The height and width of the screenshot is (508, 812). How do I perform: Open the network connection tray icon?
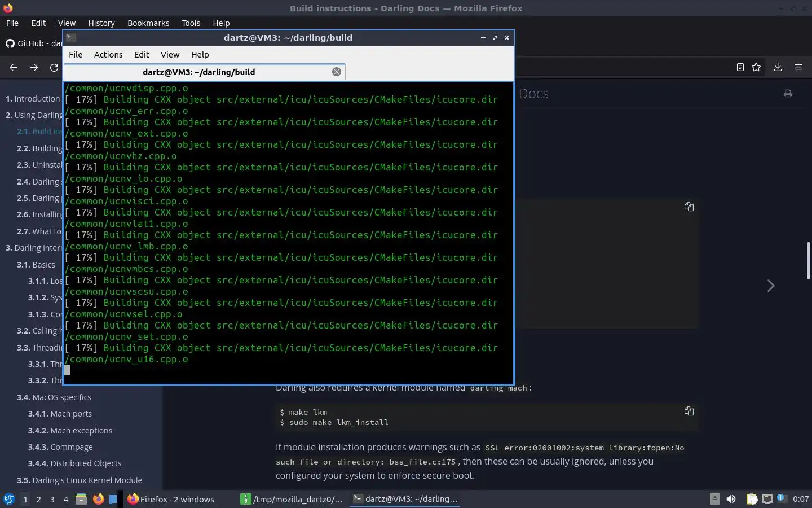pyautogui.click(x=767, y=499)
